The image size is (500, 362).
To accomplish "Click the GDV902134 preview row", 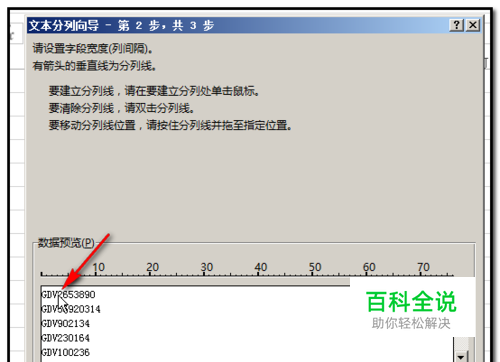I will pyautogui.click(x=65, y=323).
